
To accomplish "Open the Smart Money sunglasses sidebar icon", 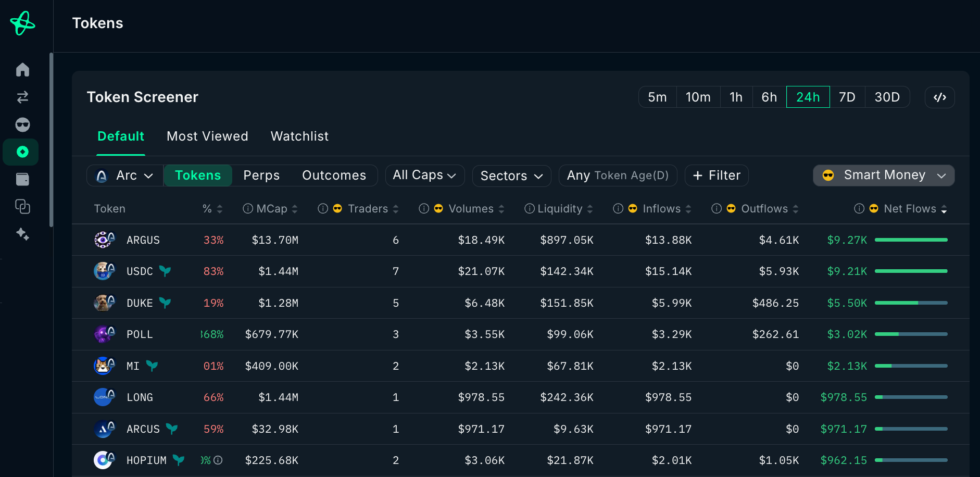I will click(22, 124).
